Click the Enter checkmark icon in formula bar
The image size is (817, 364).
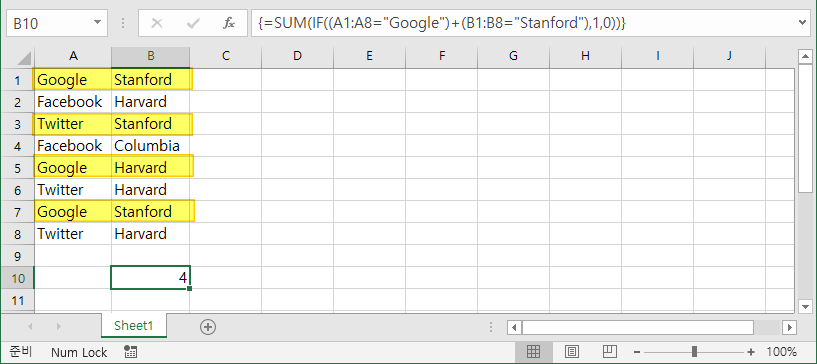193,23
